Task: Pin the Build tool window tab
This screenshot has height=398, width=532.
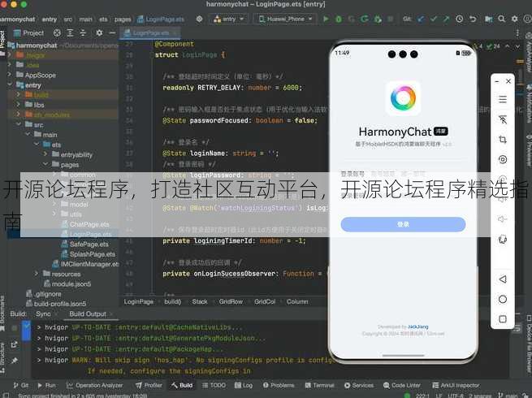Action: [15, 361]
